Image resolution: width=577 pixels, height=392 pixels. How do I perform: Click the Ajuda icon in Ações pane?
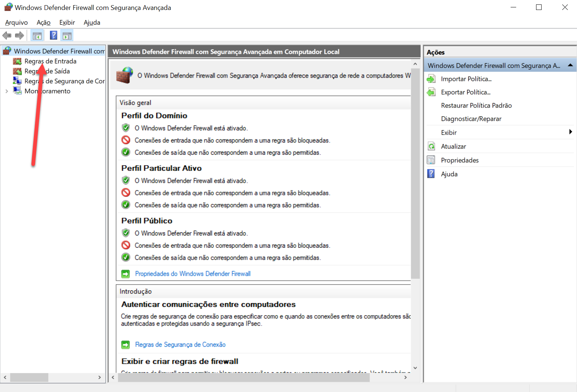pos(431,174)
